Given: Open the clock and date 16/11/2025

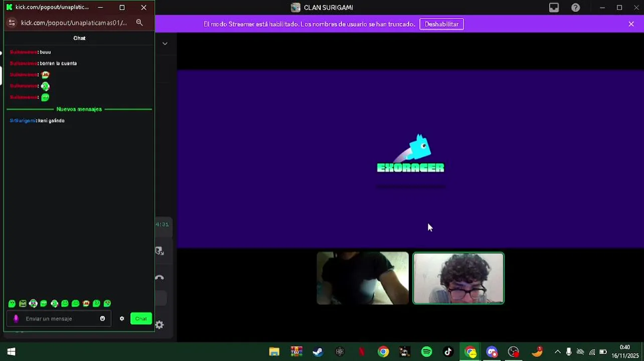Looking at the screenshot, I should click(624, 351).
